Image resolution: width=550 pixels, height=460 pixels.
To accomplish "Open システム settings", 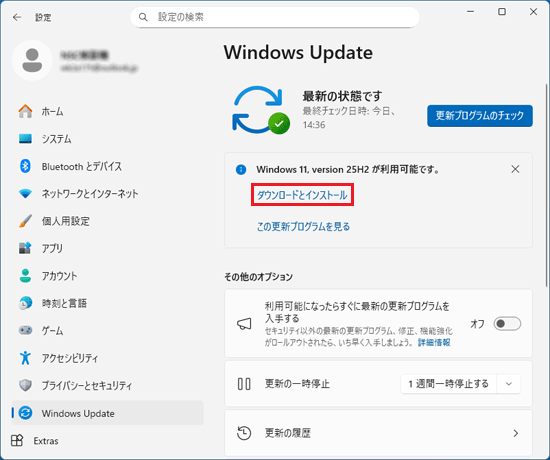I will pyautogui.click(x=108, y=139).
